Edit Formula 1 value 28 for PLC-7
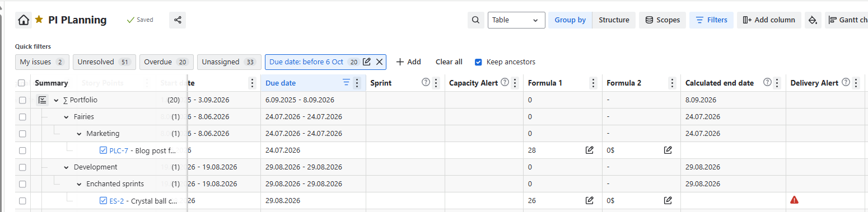Screen dimensions: 868x212 (x=589, y=150)
